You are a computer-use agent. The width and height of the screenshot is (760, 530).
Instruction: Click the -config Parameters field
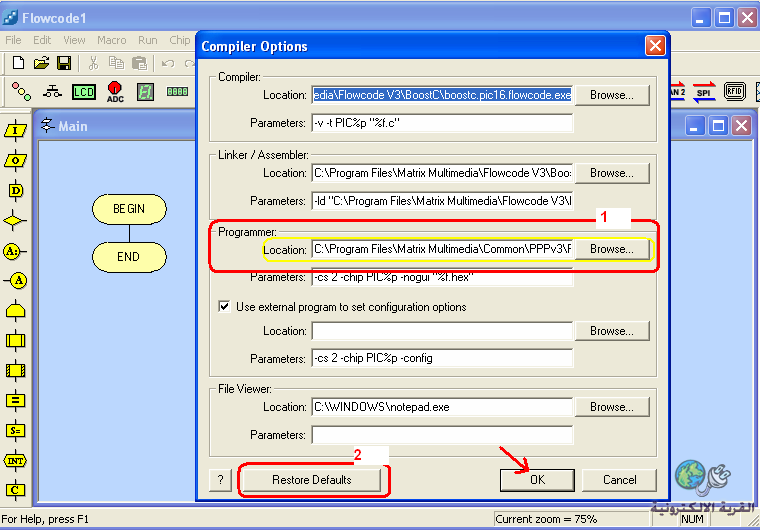coord(442,358)
